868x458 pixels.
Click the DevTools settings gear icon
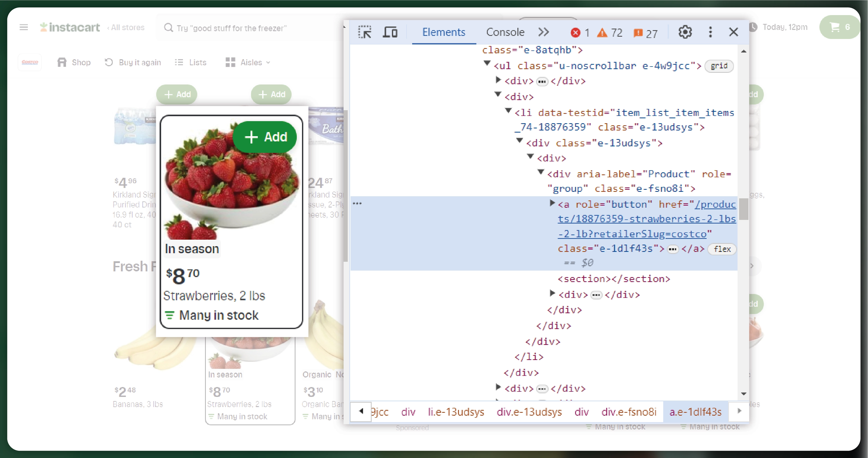click(x=684, y=31)
